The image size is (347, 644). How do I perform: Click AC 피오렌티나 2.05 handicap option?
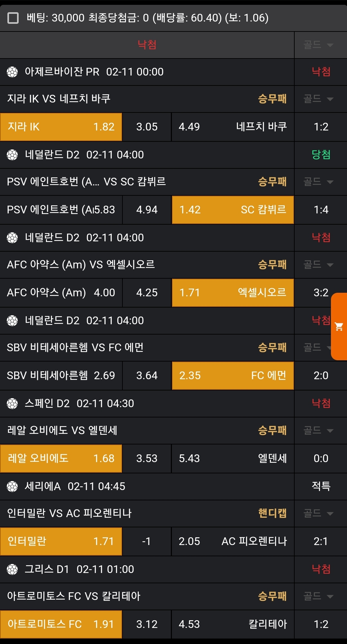tap(233, 541)
